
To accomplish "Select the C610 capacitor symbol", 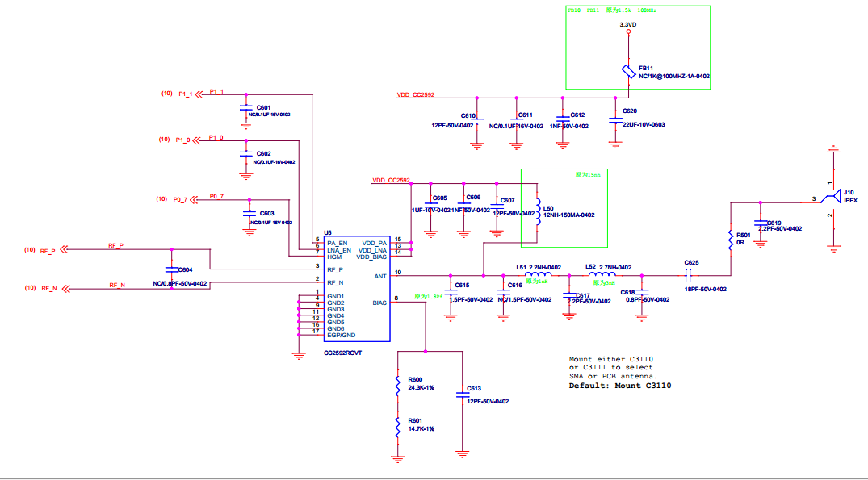I will coord(476,120).
